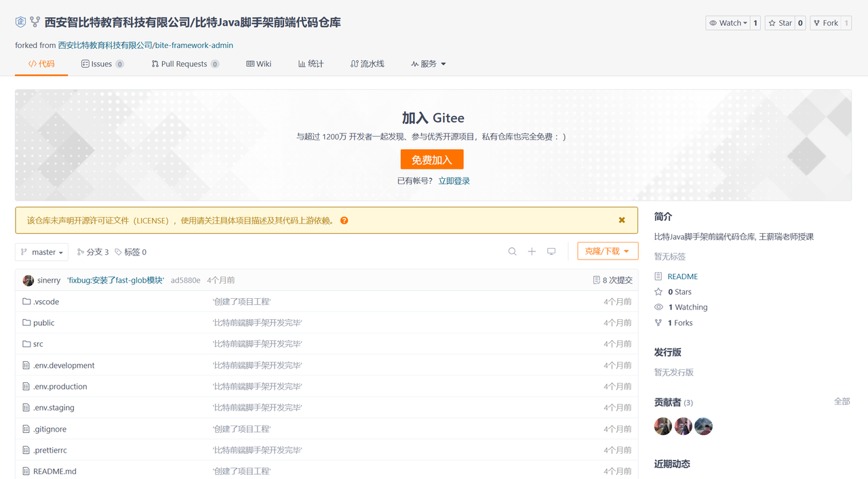Click the plus icon in the file toolbar
This screenshot has height=479, width=868.
(532, 251)
